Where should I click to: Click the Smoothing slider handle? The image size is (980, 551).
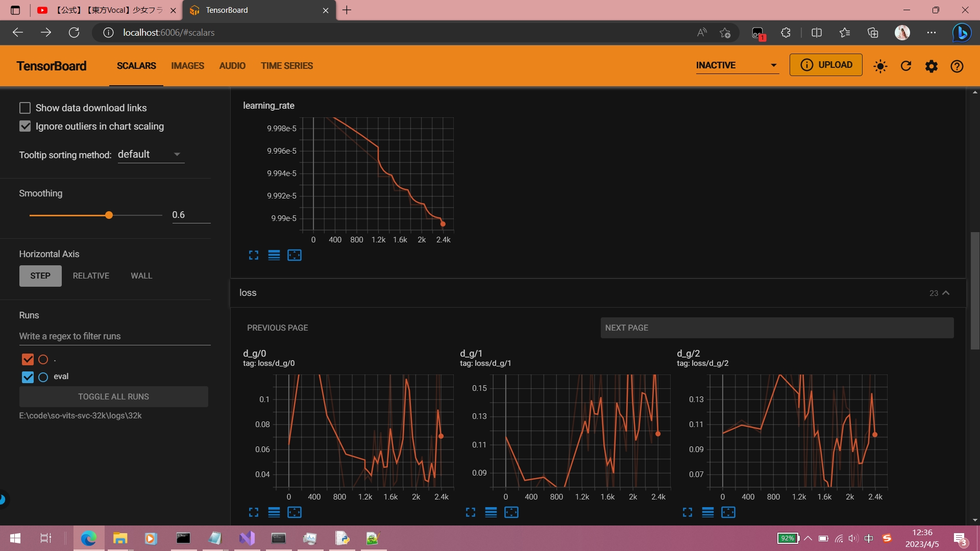click(109, 215)
